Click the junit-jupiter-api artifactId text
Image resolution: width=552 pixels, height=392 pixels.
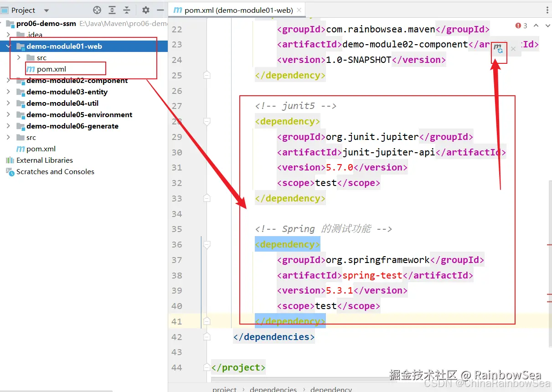(389, 152)
